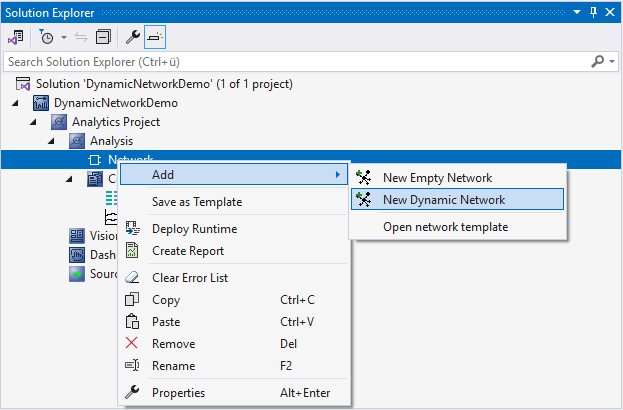The height and width of the screenshot is (410, 623).
Task: Click the Clear Error List eraser icon
Action: [x=132, y=277]
